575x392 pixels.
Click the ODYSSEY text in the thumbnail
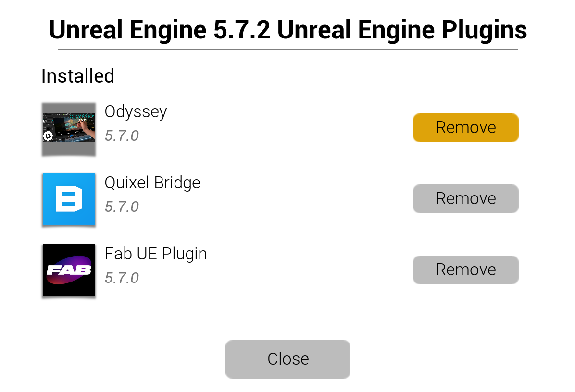82,117
